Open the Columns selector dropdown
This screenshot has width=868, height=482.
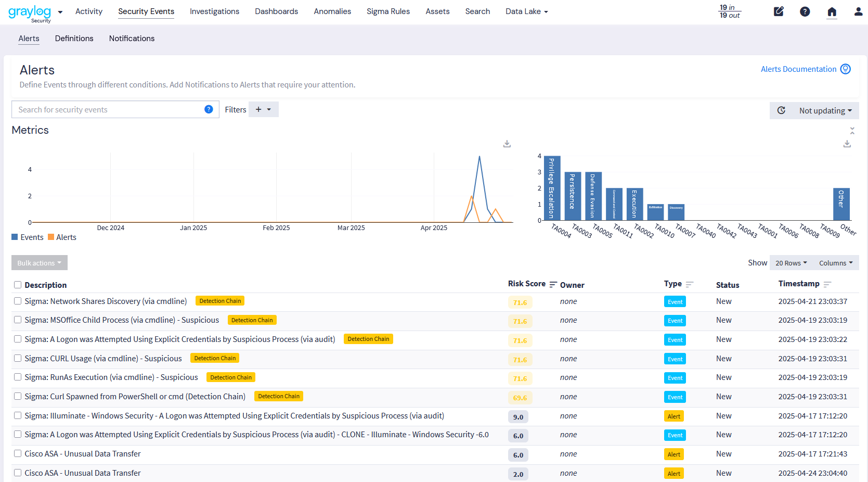pos(835,263)
